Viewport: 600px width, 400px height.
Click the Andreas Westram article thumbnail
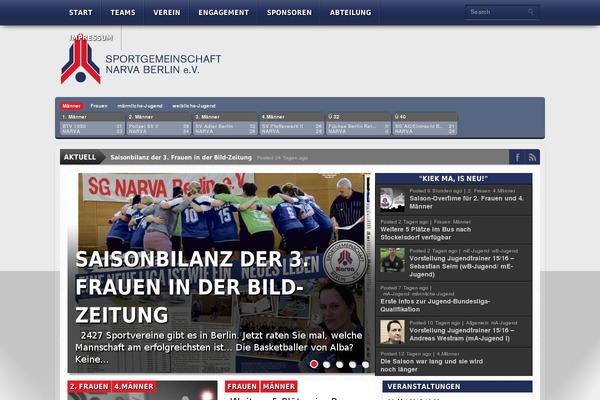click(392, 332)
